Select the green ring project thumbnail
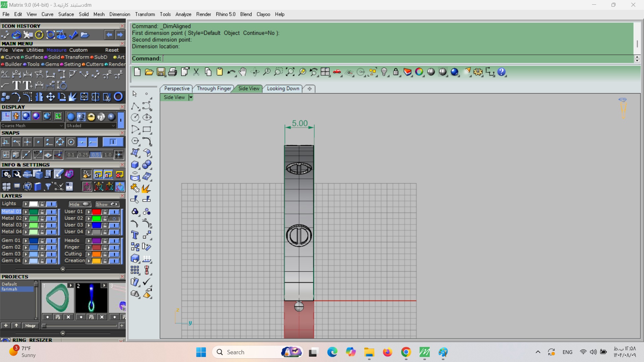644x362 pixels. pos(58,298)
